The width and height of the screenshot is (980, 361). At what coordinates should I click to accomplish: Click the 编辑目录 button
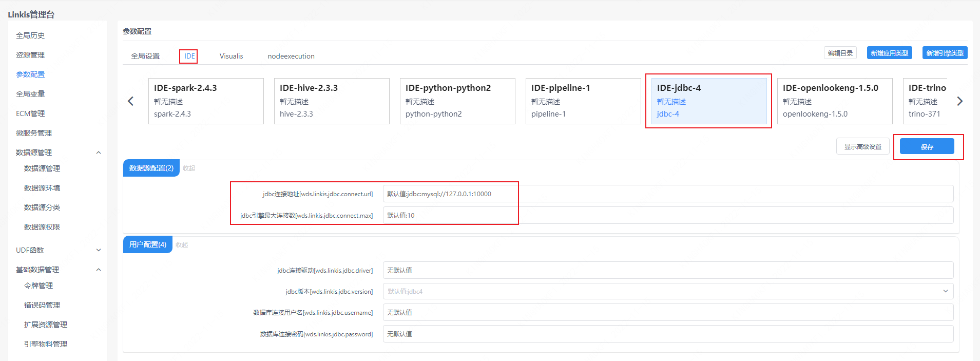point(840,53)
